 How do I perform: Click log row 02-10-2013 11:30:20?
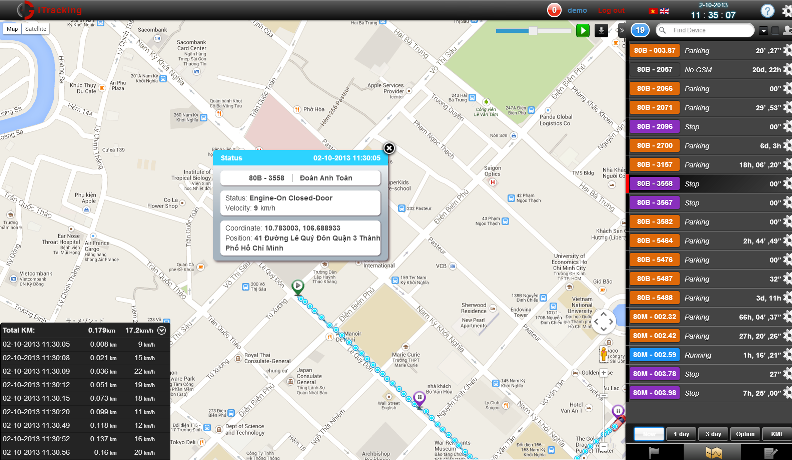[x=85, y=412]
